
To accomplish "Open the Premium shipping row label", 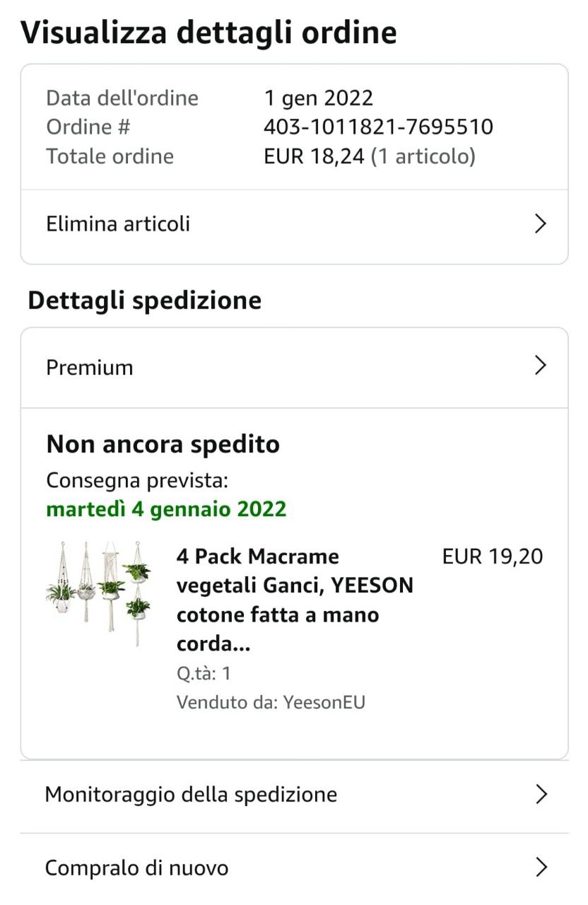I will [x=90, y=368].
